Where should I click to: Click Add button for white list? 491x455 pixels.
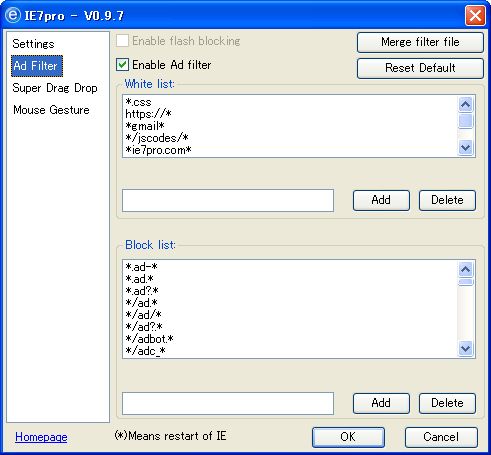click(x=381, y=200)
